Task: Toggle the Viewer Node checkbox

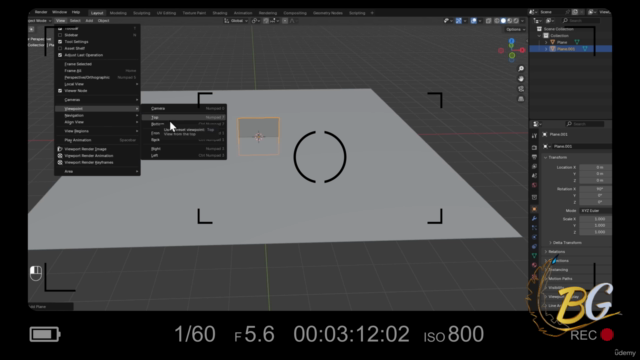Action: pyautogui.click(x=60, y=91)
